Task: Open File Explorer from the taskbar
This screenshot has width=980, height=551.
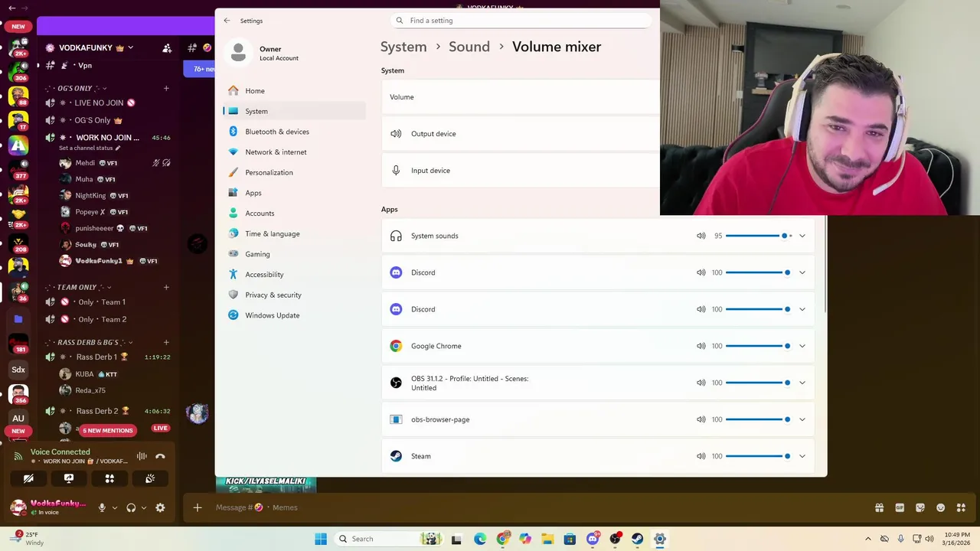Action: tap(547, 539)
